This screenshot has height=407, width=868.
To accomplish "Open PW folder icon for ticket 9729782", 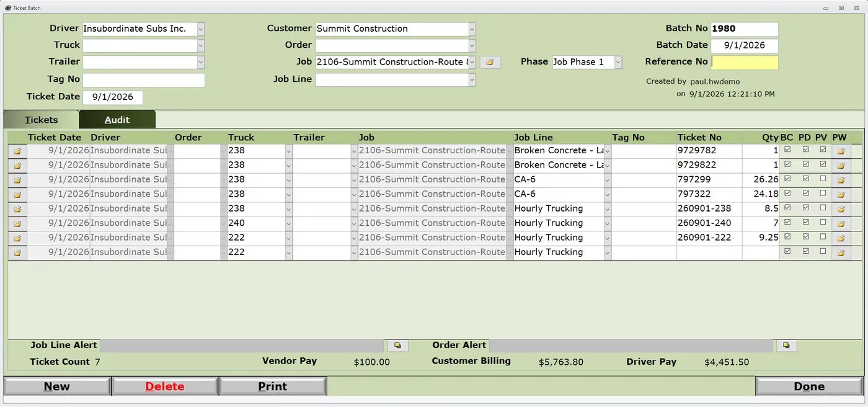I will point(841,151).
